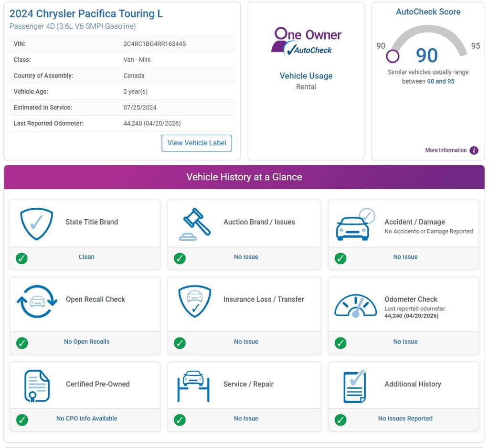Screen dimensions: 489x448
Task: Click green checkmark beside No Open Recalls
Action: 22,343
